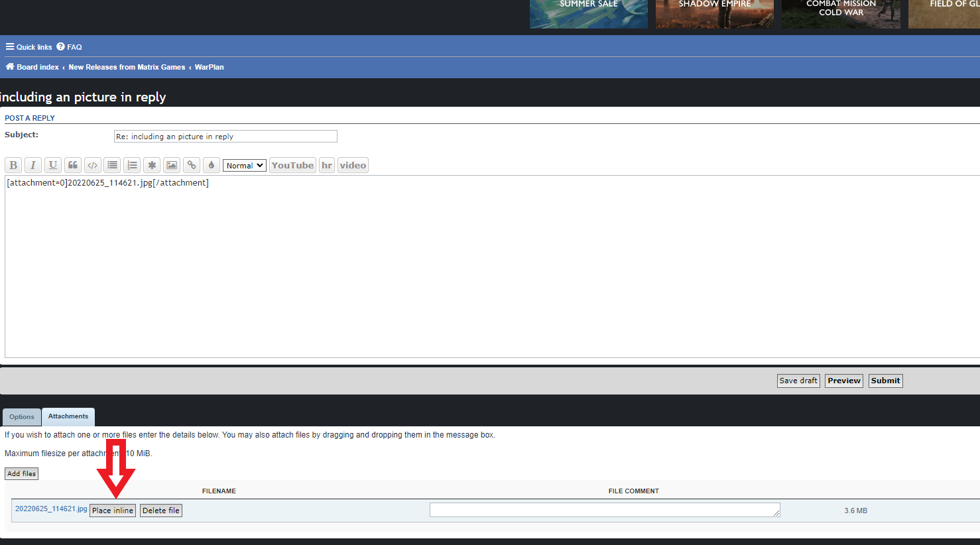980x545 pixels.
Task: Open topic title 'including an picture in reply'
Action: point(83,97)
